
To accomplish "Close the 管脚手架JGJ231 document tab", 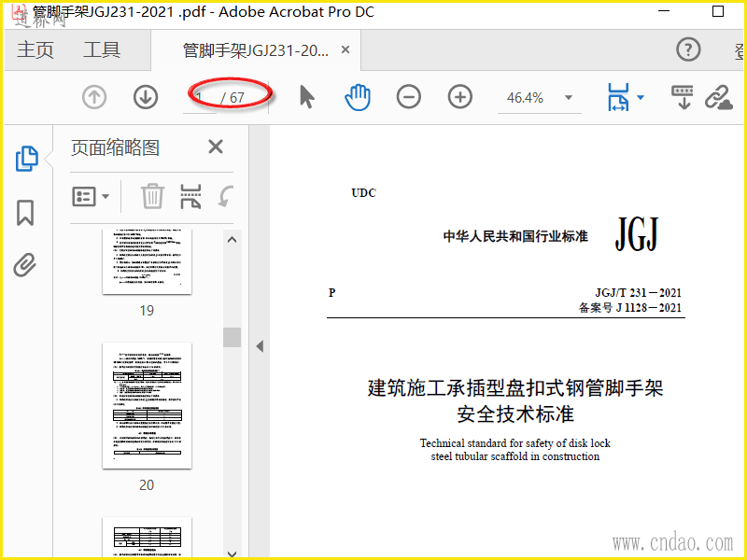I will 345,49.
